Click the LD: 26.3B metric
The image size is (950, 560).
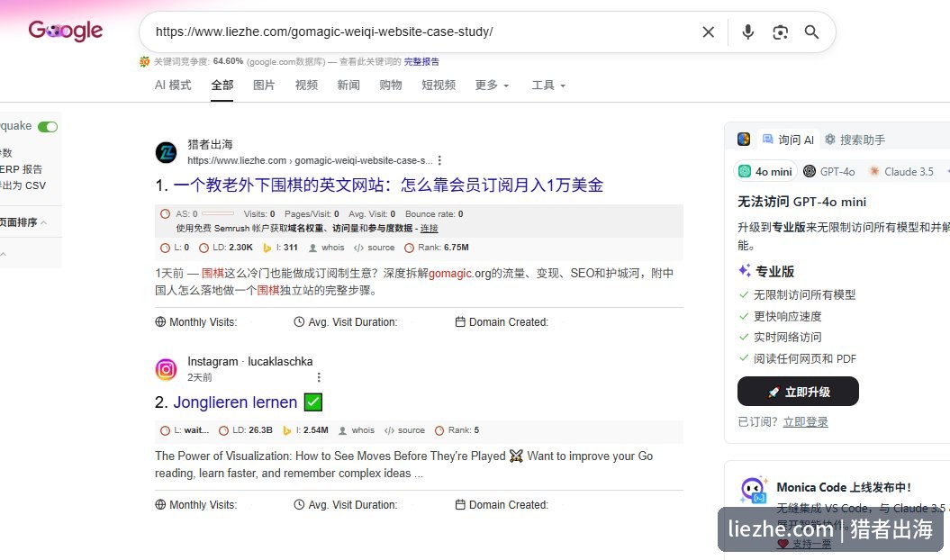[x=246, y=430]
